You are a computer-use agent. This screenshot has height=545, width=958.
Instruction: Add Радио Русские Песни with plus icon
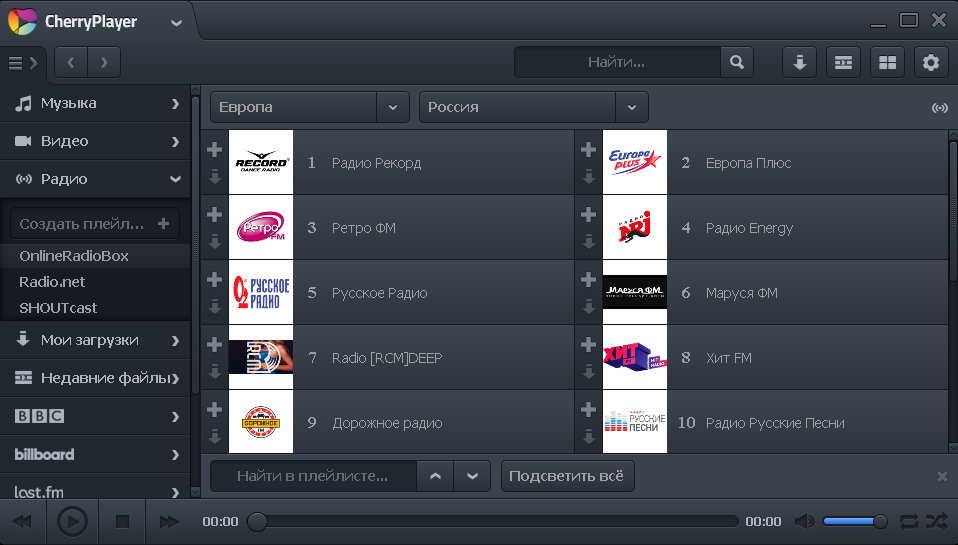click(x=588, y=409)
